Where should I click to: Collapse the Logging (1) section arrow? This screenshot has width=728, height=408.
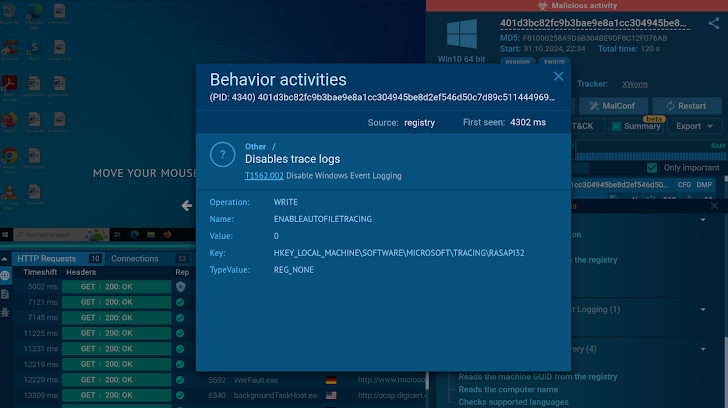pos(703,310)
